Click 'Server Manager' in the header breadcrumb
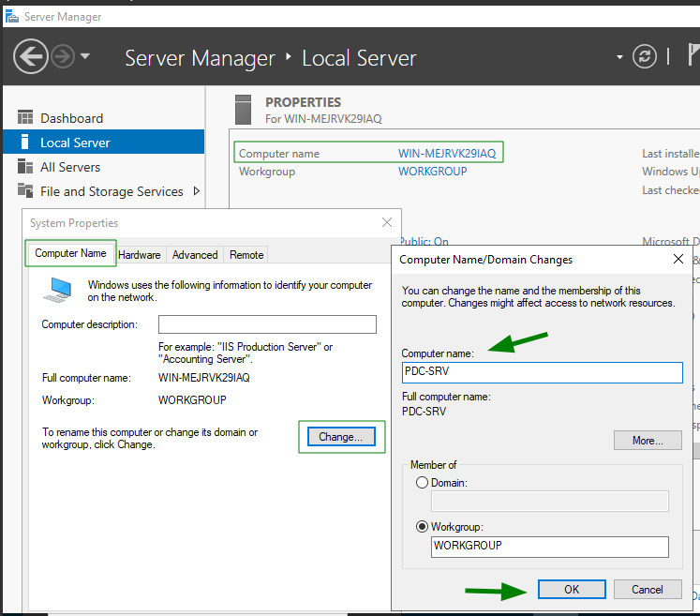 tap(200, 58)
